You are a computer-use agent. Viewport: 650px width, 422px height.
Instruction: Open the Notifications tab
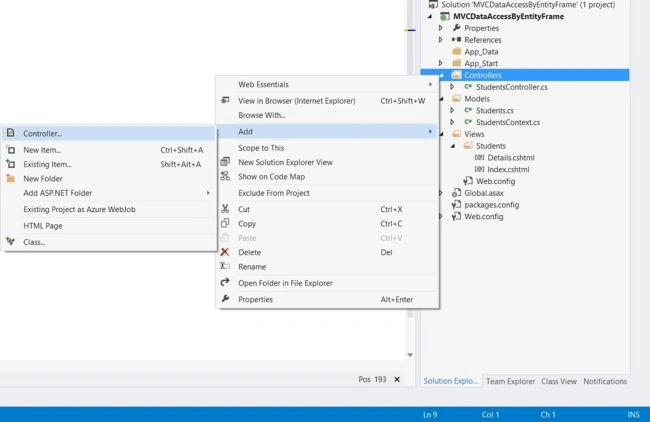click(605, 381)
